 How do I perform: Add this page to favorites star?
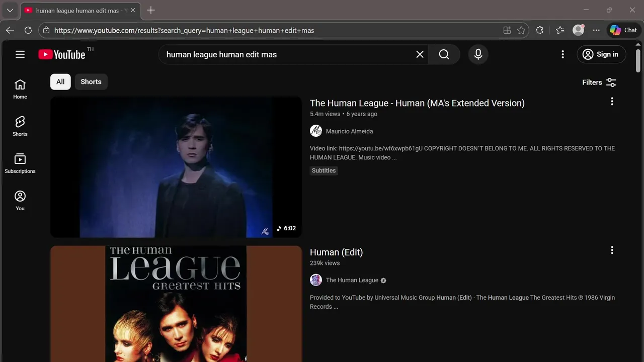[x=521, y=30]
